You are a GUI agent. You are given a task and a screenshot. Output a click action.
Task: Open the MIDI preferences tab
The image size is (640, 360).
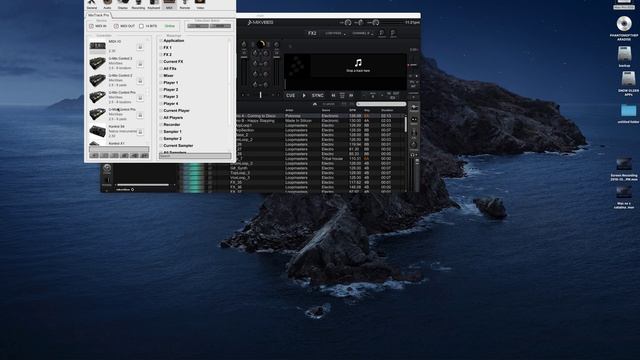[x=169, y=4]
